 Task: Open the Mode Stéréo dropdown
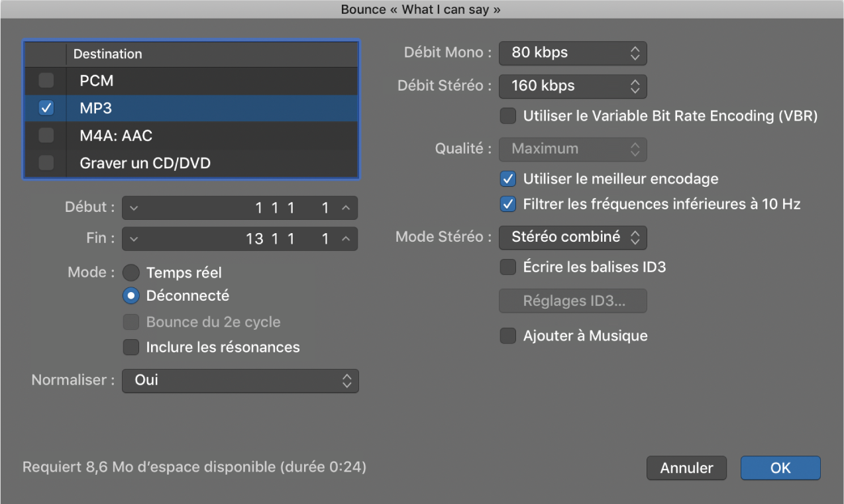point(572,237)
